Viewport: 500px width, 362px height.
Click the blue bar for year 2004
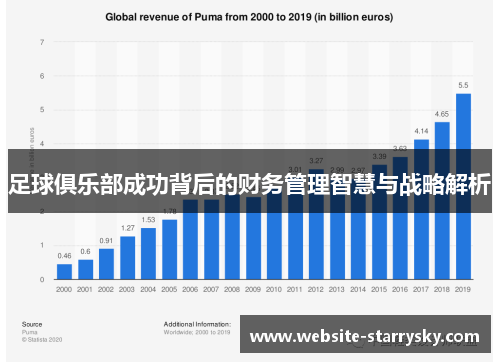148,253
